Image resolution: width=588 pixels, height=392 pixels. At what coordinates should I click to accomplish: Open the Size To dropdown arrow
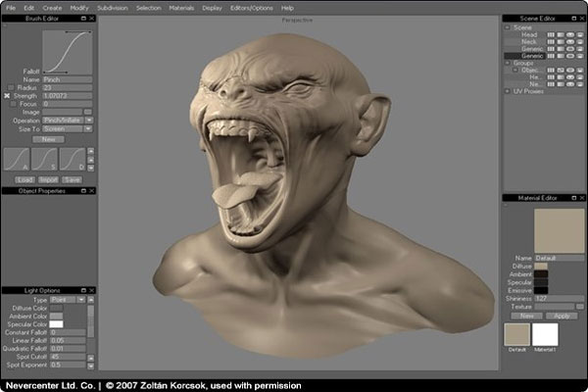88,129
